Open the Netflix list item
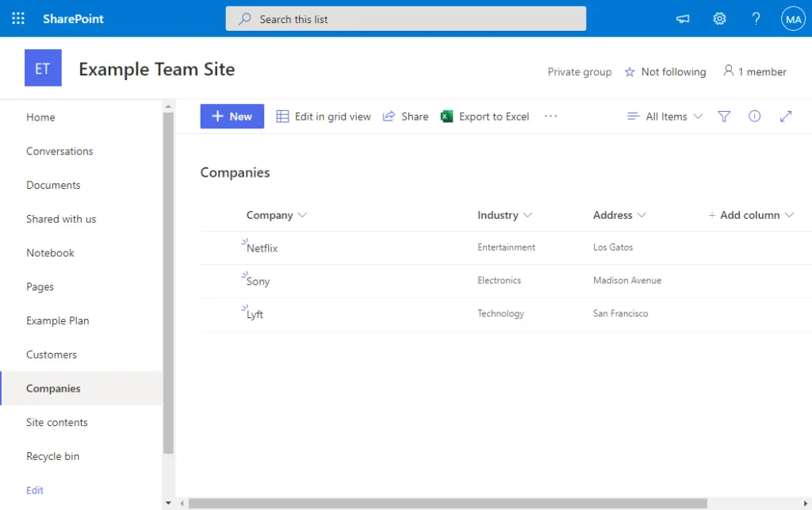The height and width of the screenshot is (510, 812). tap(262, 248)
